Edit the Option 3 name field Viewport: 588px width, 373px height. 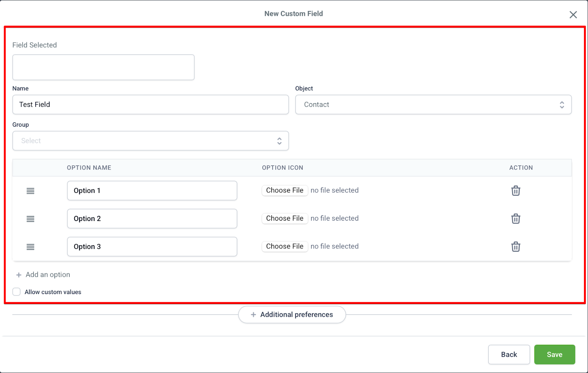click(152, 246)
